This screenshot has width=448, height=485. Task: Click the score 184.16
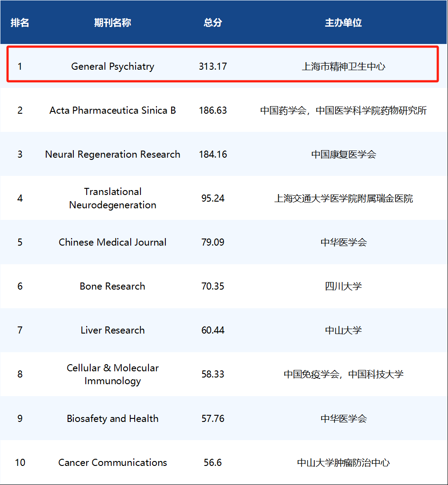click(x=213, y=155)
